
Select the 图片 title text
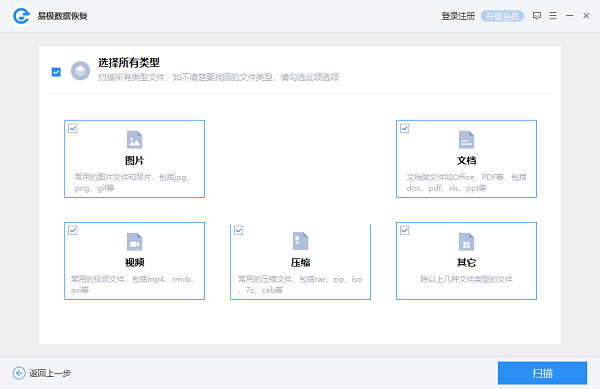coord(134,161)
